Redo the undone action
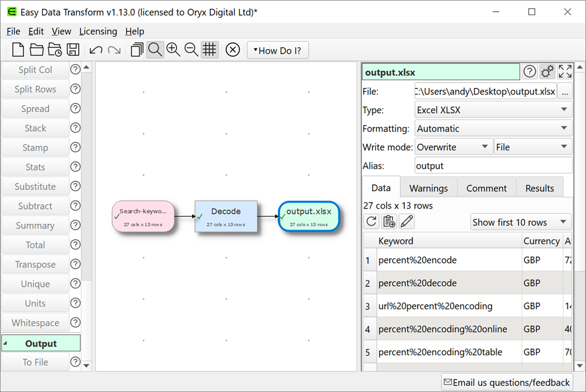The width and height of the screenshot is (586, 392). 113,49
